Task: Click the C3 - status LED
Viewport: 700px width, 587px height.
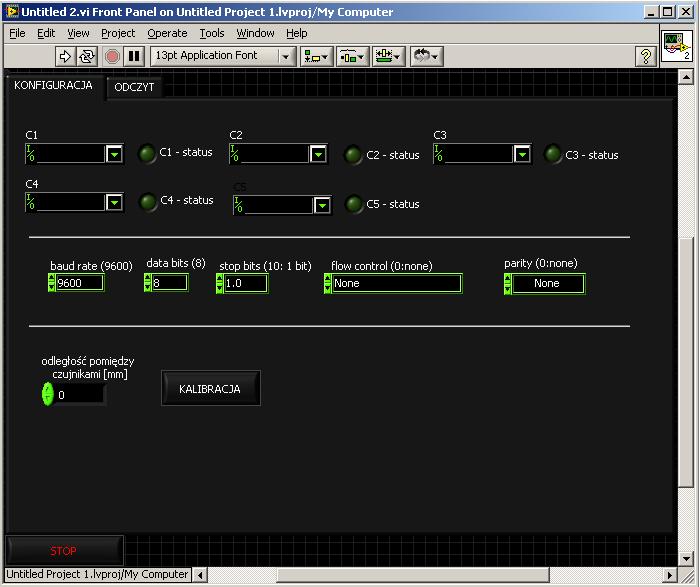Action: pyautogui.click(x=552, y=154)
